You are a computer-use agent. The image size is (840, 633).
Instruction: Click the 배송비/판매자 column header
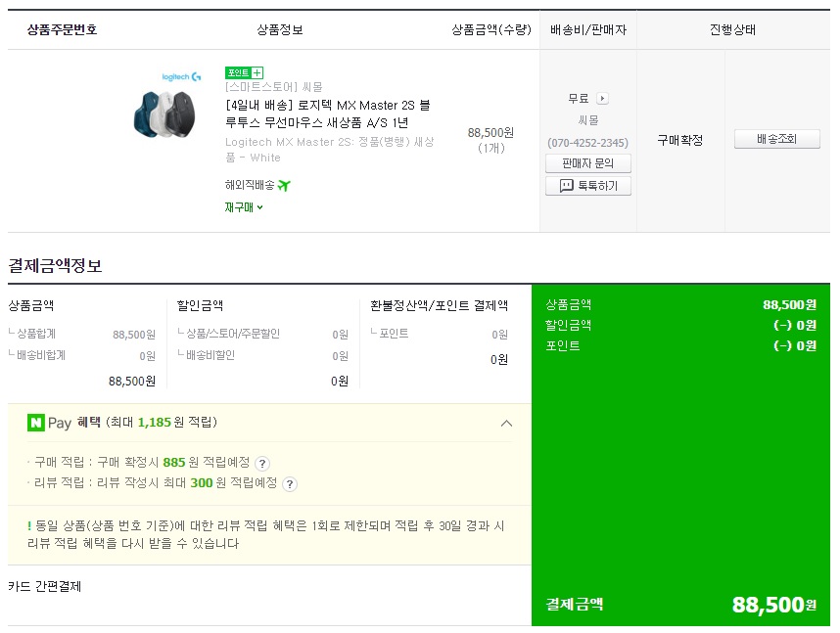click(587, 30)
